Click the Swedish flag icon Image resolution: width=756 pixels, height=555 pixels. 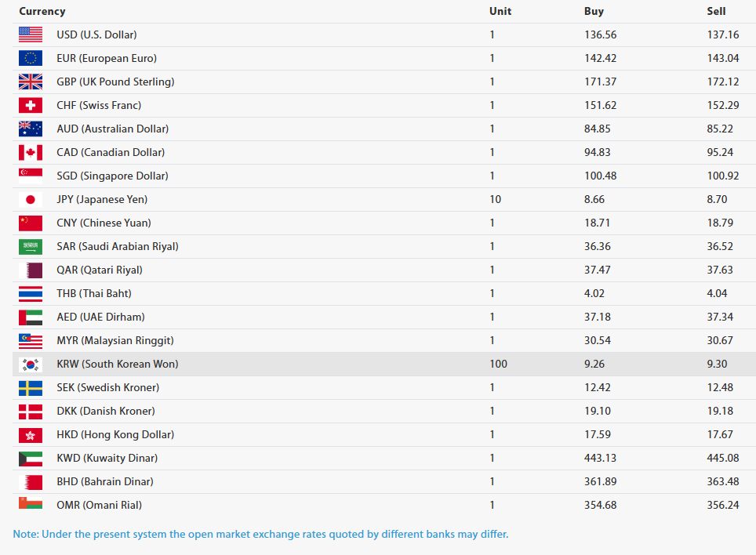coord(31,388)
